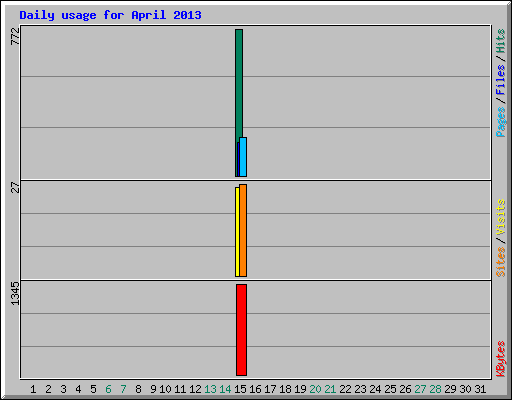Click weekend day 28 on the x-axis
Viewport: 512px width, 400px height.
click(x=435, y=389)
